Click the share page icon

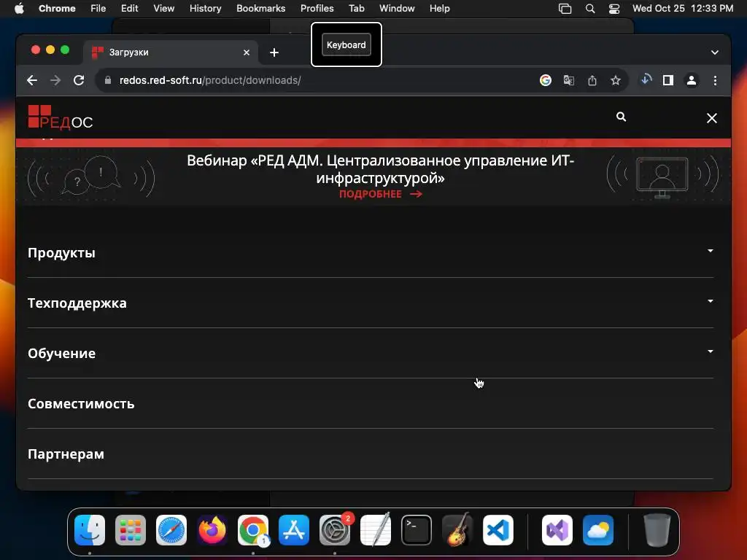592,80
